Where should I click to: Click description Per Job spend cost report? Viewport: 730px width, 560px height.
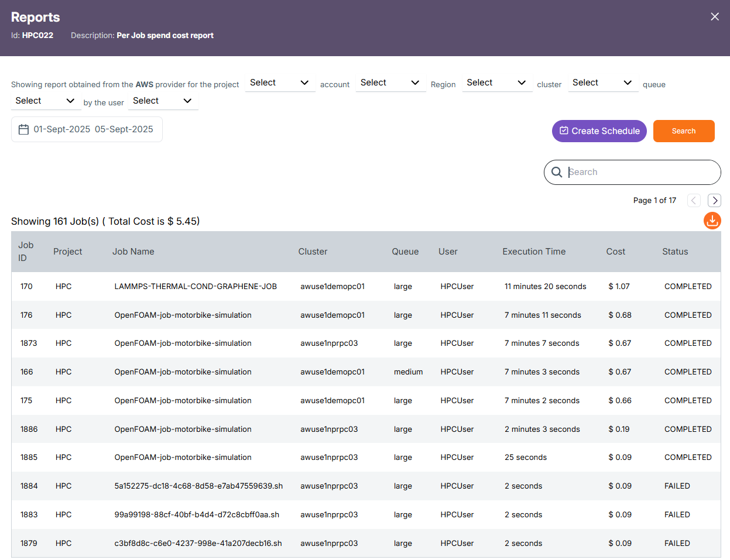[165, 36]
